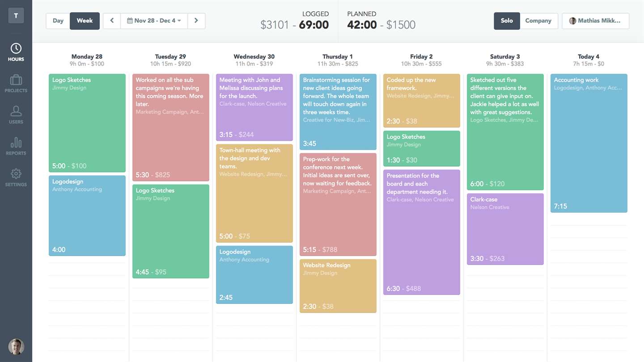Switch to Week view
Screen dimensions: 644x362
coord(85,21)
